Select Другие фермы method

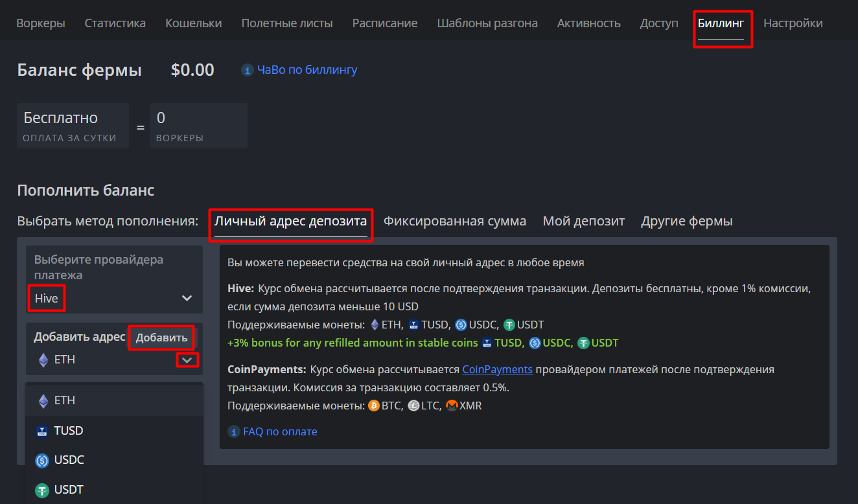(687, 221)
